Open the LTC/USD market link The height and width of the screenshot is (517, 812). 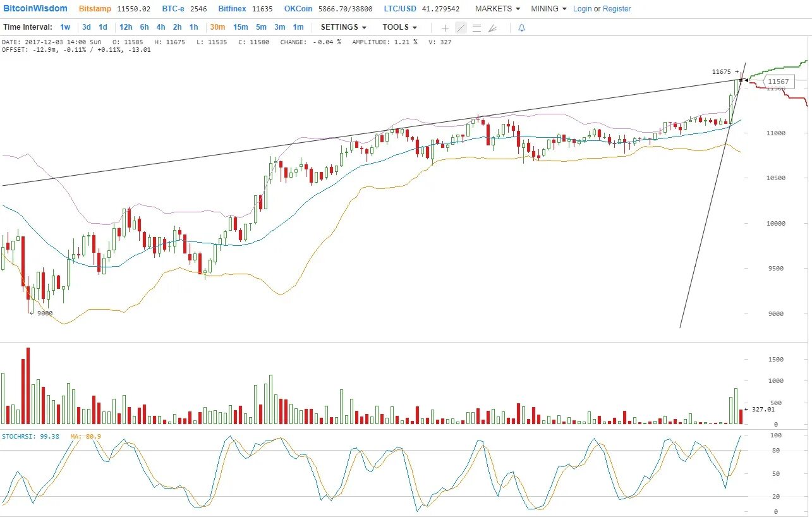400,9
